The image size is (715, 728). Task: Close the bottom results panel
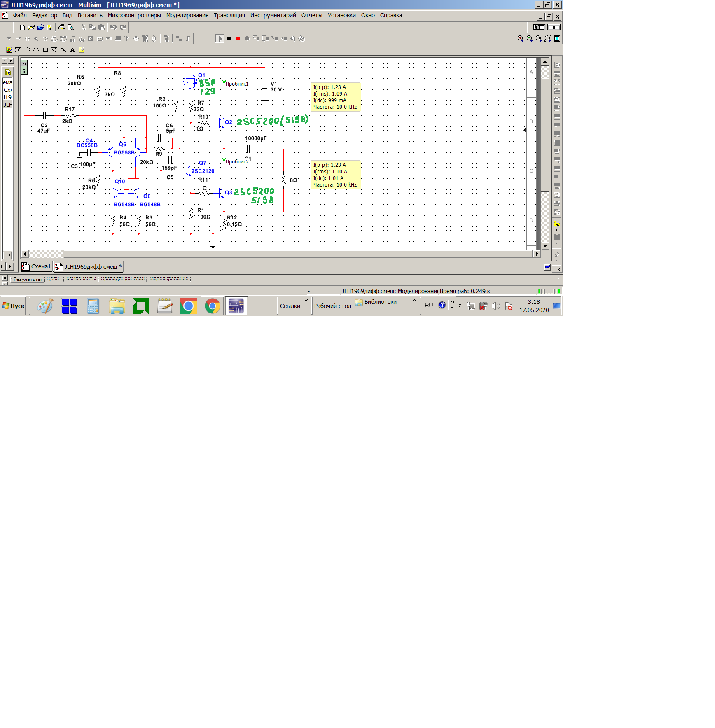(x=5, y=278)
